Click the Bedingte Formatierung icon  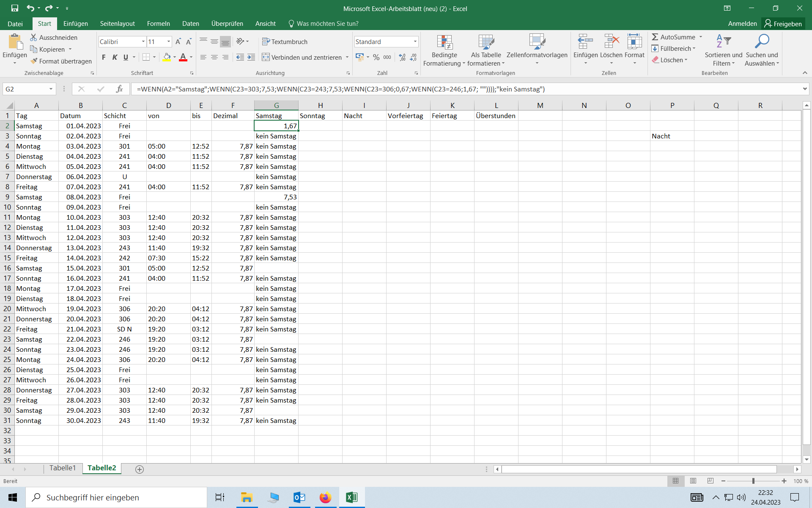tap(444, 42)
